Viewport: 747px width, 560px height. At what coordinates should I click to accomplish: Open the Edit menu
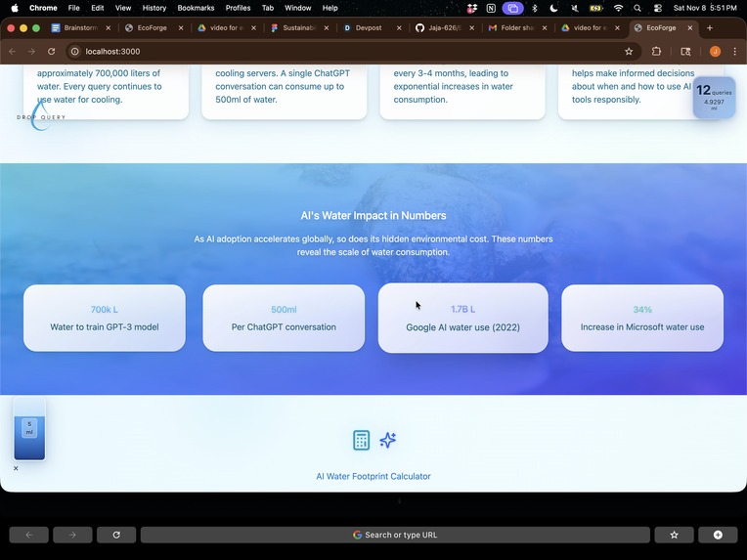pos(98,8)
